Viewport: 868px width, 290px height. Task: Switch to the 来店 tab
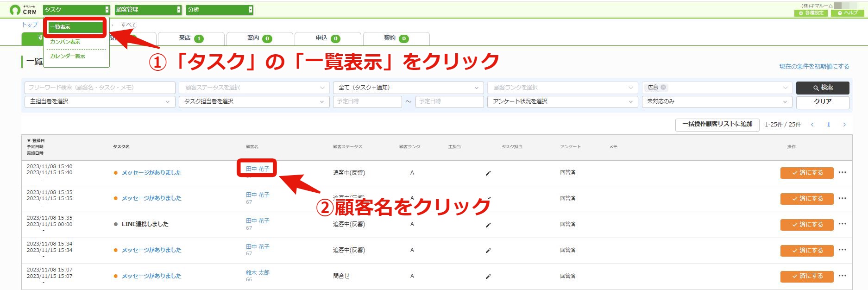pos(191,38)
